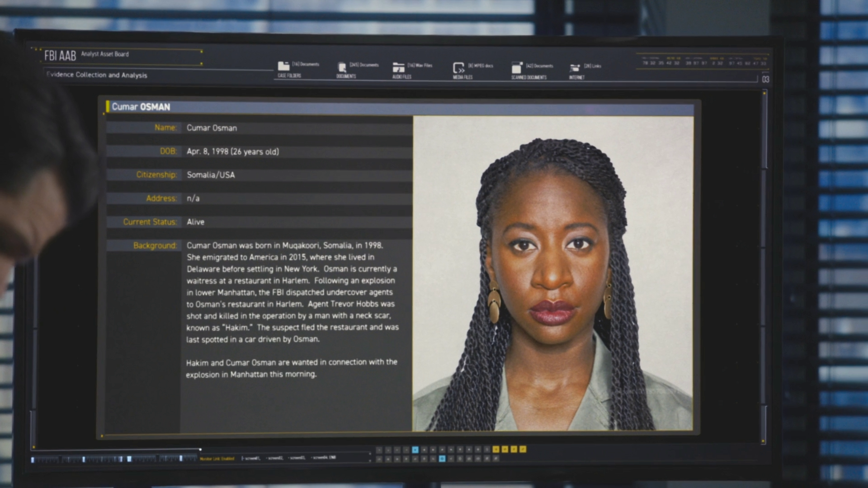Select the Evidence Collection and Analysis heading
Viewport: 868px width, 488px height.
(97, 75)
